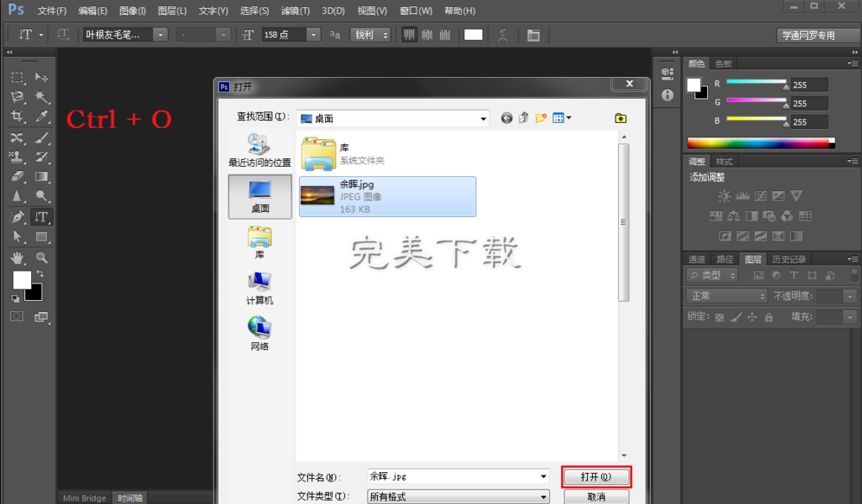
Task: Open 最近访问的位置 in places sidebar
Action: click(x=259, y=150)
